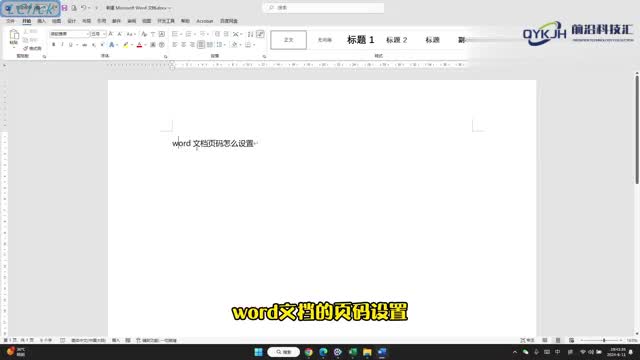Toggle show paragraph marks
This screenshot has width=640, height=360.
pyautogui.click(x=260, y=34)
